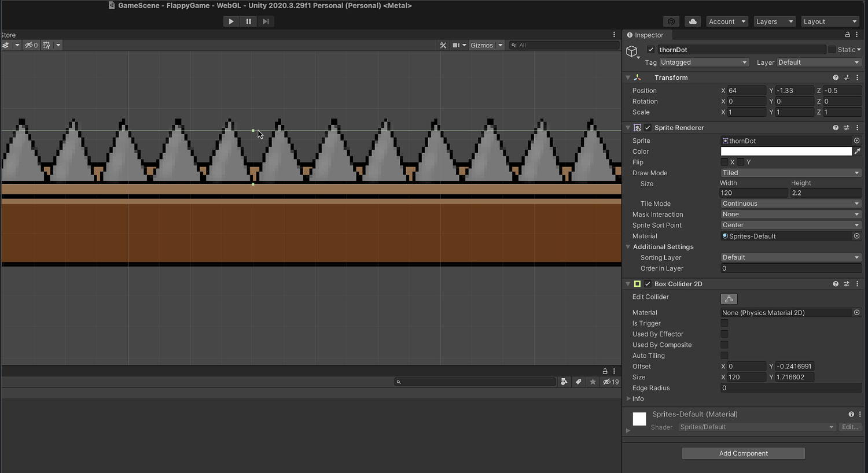Toggle Gizmos in the Scene view
The height and width of the screenshot is (473, 868).
click(x=481, y=45)
